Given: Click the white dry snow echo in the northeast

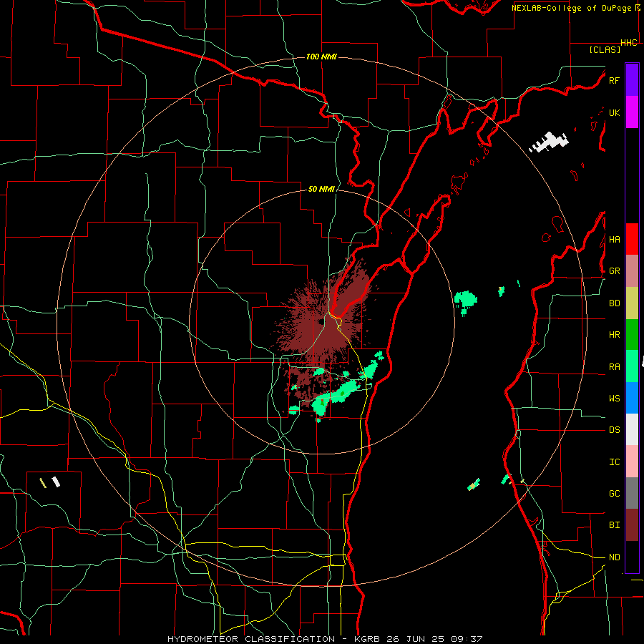Looking at the screenshot, I should tap(549, 142).
